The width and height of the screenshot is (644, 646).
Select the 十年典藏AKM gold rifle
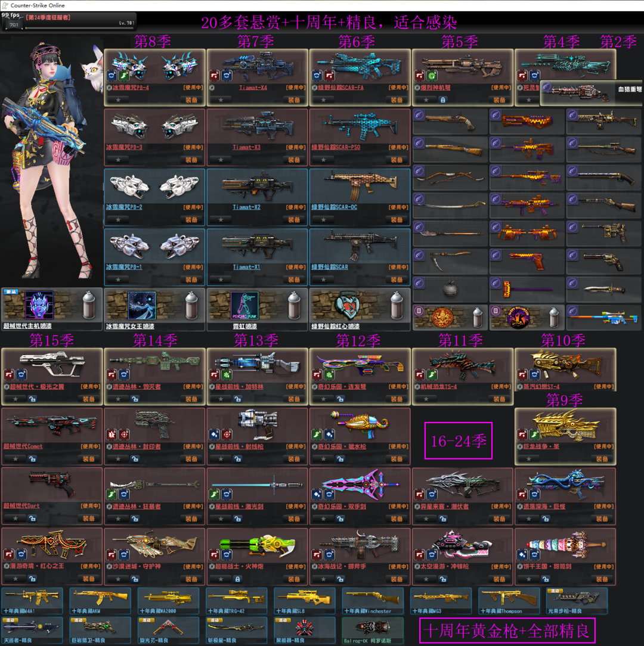coord(100,601)
